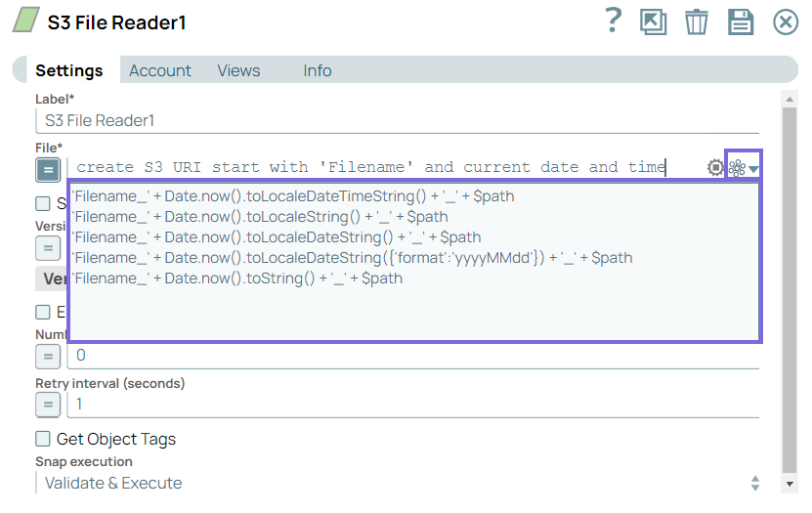Open dropdown arrow next to SnapGPT icon
Viewport: 812px width, 513px height.
[753, 170]
